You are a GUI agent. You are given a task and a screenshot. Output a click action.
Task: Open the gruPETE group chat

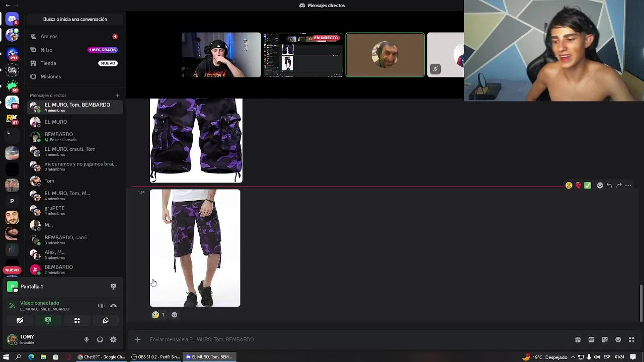tap(75, 210)
